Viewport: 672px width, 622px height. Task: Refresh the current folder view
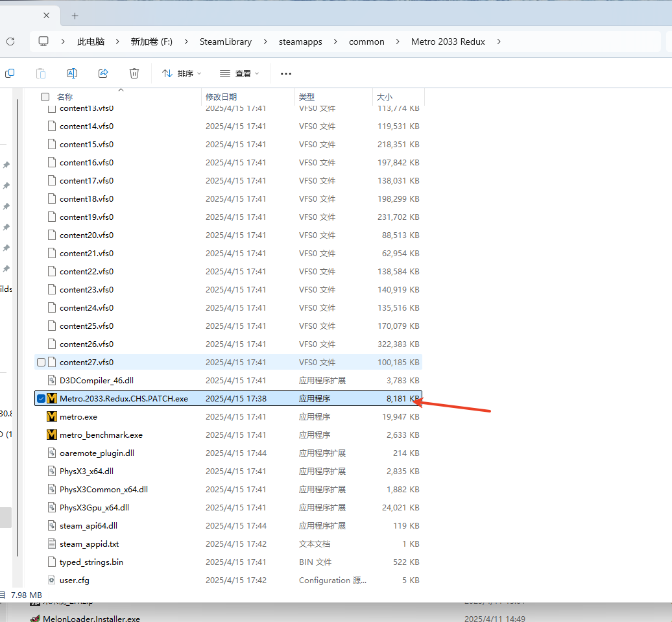pyautogui.click(x=11, y=42)
